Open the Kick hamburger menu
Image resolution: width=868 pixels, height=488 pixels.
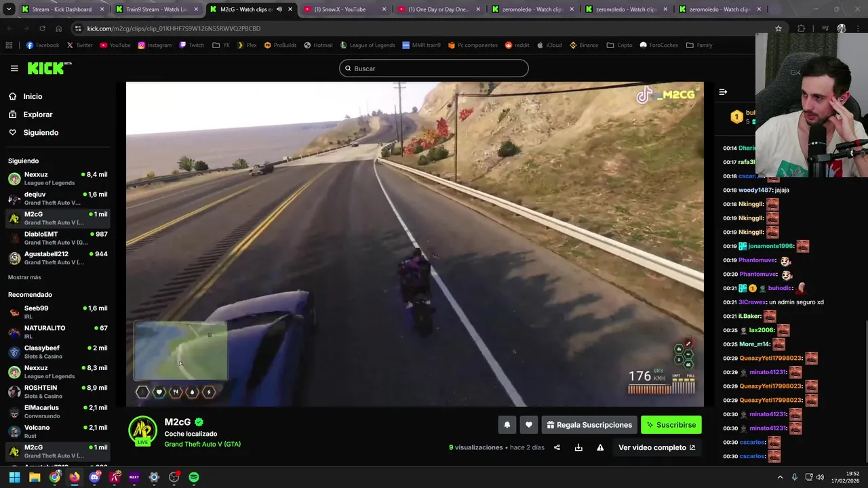click(14, 68)
